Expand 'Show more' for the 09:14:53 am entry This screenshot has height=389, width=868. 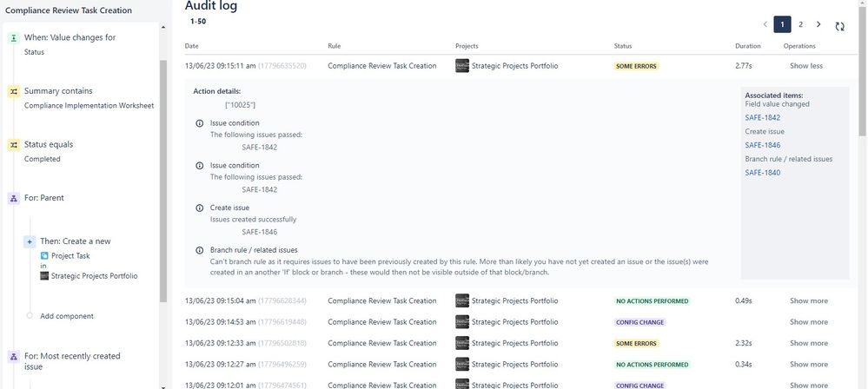pyautogui.click(x=809, y=322)
